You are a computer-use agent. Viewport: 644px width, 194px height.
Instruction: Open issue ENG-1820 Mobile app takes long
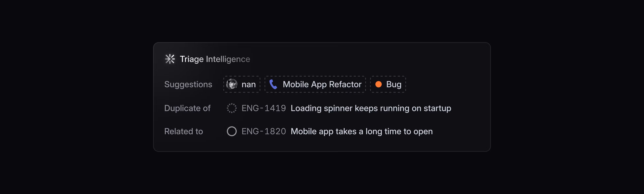tap(361, 131)
